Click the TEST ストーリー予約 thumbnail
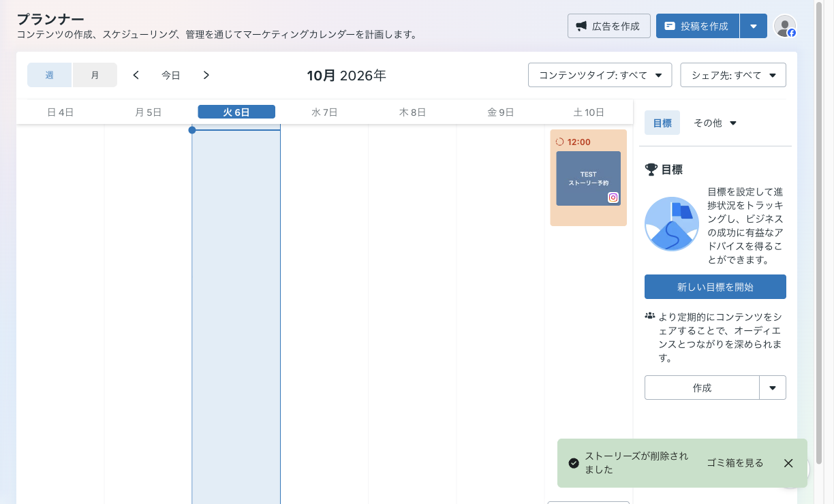834x504 pixels. coord(589,178)
